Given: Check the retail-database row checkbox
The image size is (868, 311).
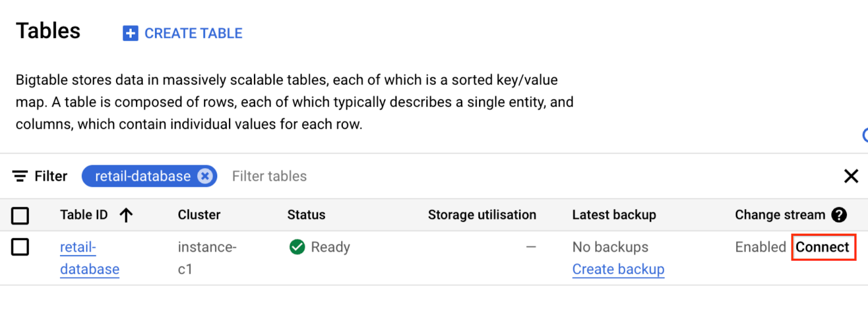Looking at the screenshot, I should click(x=20, y=247).
